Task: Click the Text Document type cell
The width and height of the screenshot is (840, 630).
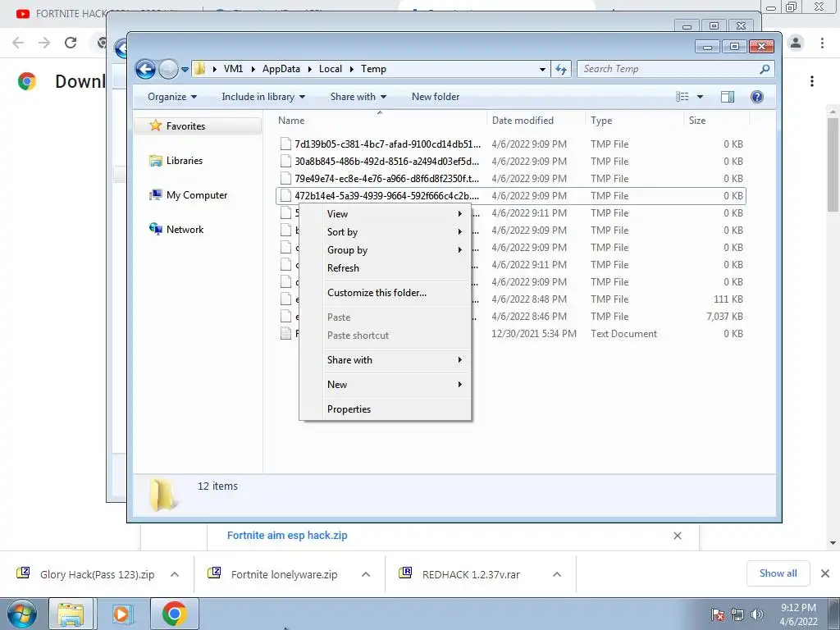Action: coord(623,334)
